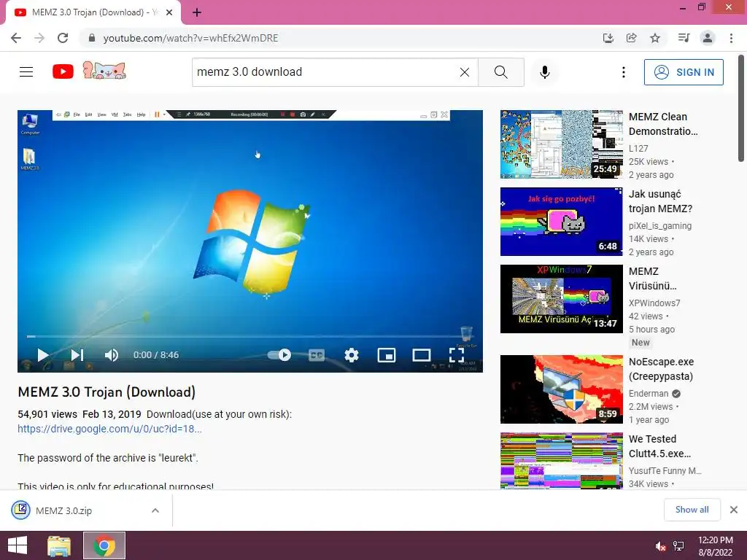Close the MEMZ 3.0 Trojan tab
The image size is (747, 560).
tap(169, 12)
